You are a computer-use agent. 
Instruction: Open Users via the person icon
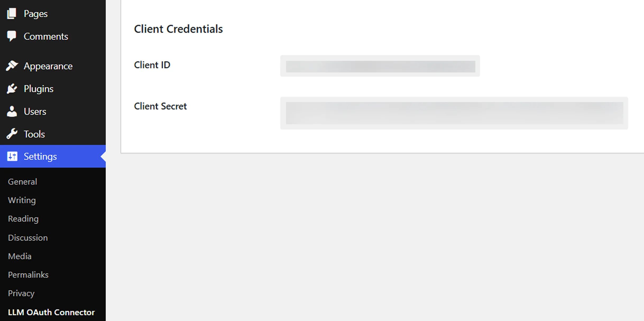coord(12,111)
